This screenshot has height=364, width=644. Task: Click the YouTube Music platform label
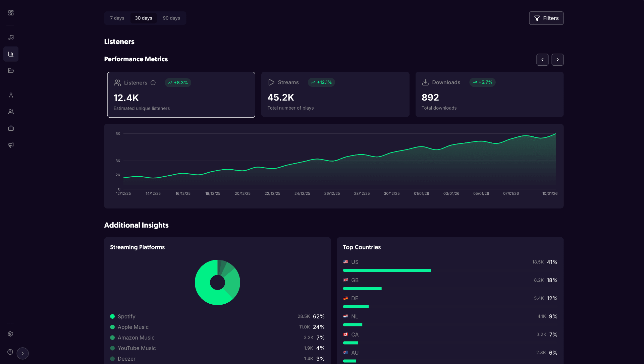coord(137,348)
